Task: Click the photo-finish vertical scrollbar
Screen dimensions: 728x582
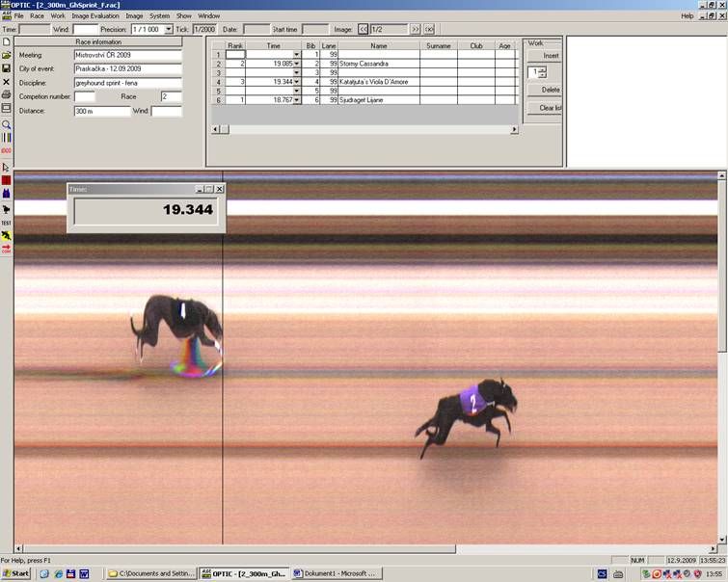Action: (x=721, y=357)
